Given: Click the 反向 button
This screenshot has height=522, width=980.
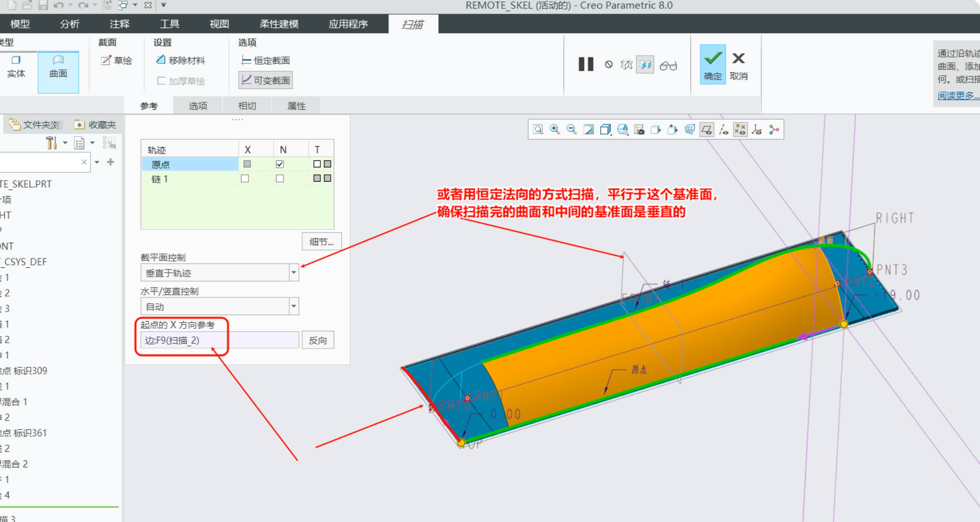Looking at the screenshot, I should tap(318, 340).
